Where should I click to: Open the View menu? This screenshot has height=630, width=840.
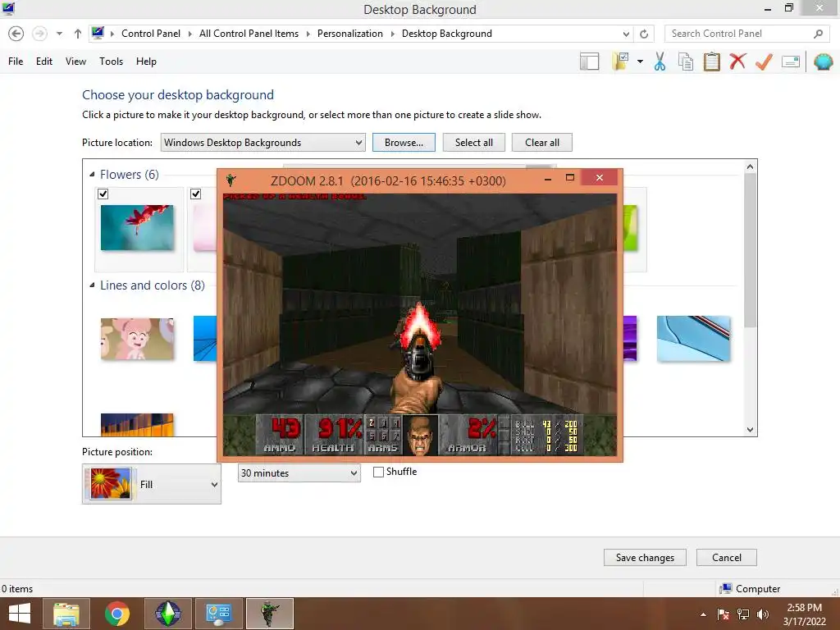(75, 62)
